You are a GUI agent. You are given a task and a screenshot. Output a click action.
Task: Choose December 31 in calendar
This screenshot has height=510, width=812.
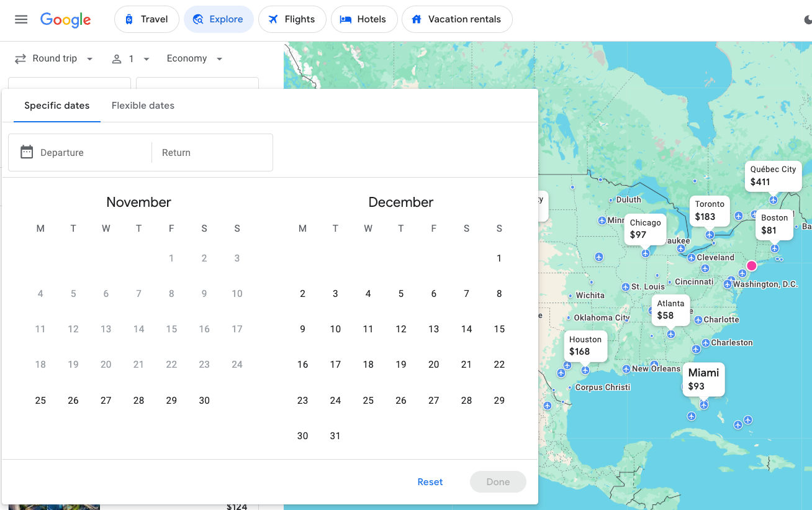pos(335,436)
